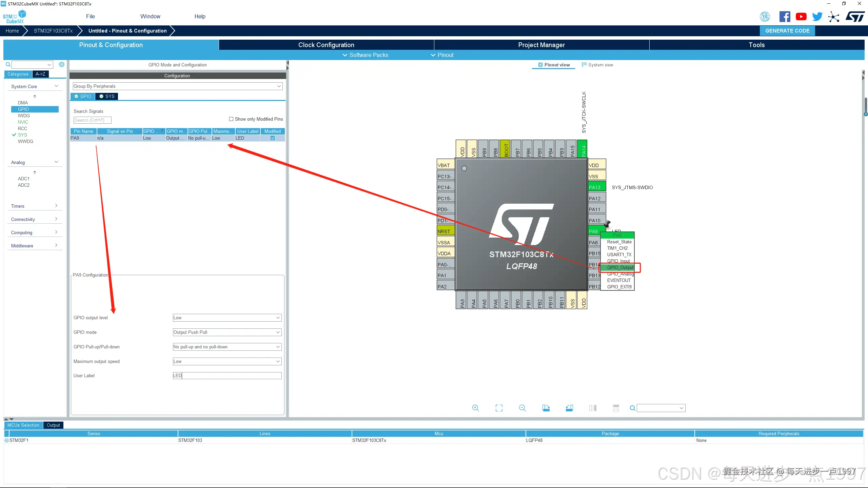Open the ST YouTube channel icon
The width and height of the screenshot is (868, 488).
coord(801,17)
